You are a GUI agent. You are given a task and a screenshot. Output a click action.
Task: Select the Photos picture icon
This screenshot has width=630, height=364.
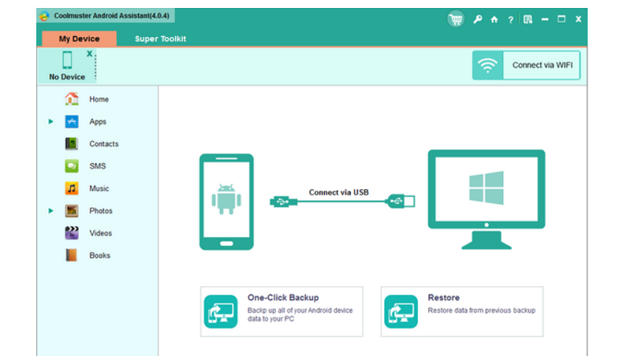click(x=72, y=211)
